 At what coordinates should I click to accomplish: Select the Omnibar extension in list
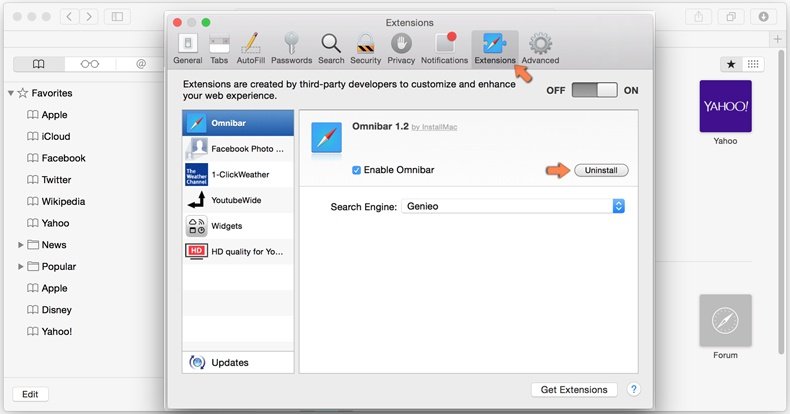coord(238,123)
